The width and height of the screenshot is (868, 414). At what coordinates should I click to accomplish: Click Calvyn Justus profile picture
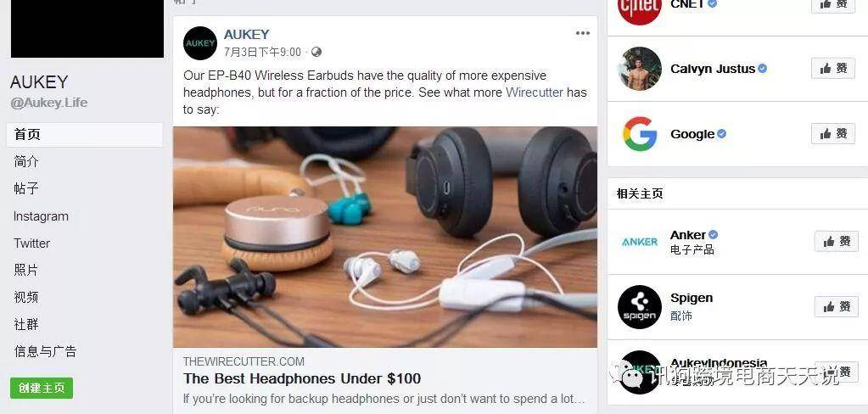[x=640, y=69]
